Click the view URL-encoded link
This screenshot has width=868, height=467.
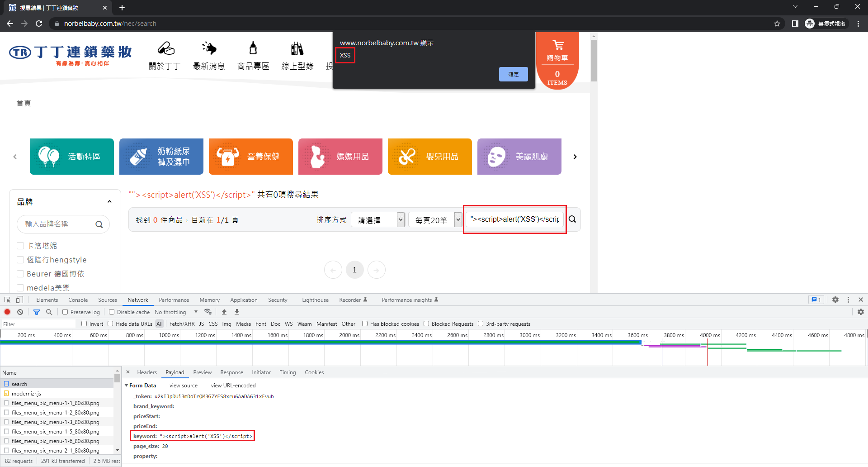[233, 386]
